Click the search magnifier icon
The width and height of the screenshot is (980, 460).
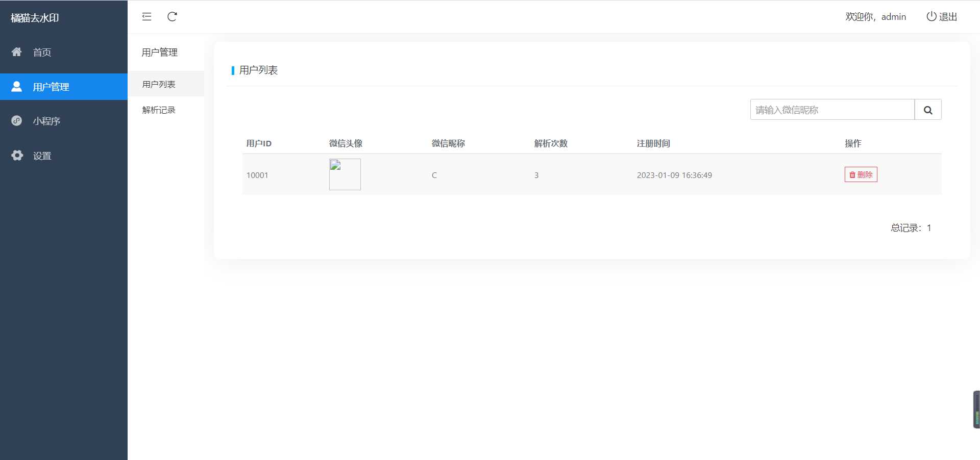click(927, 109)
